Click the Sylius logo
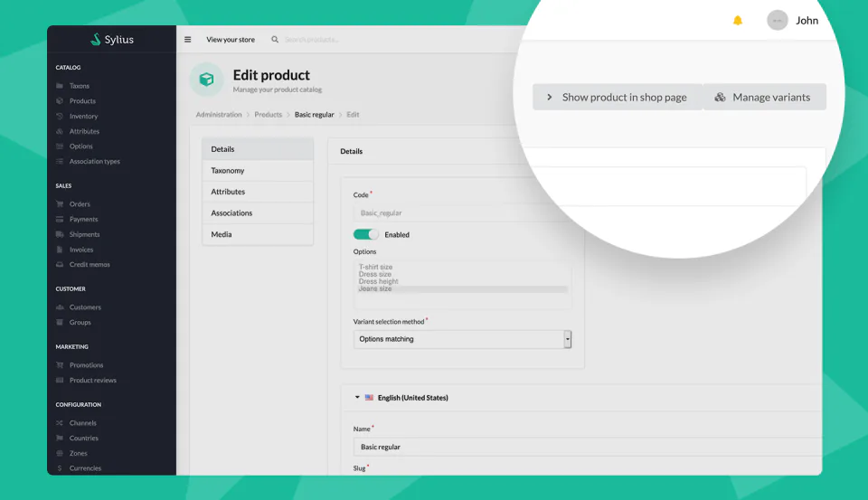Viewport: 868px width, 500px height. [112, 39]
